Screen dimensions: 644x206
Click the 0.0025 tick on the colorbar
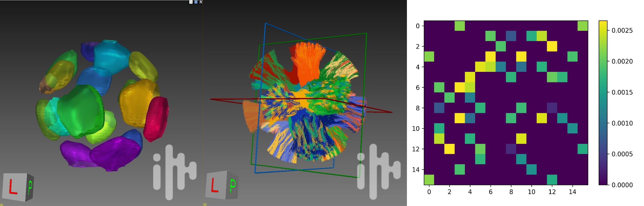(x=622, y=31)
